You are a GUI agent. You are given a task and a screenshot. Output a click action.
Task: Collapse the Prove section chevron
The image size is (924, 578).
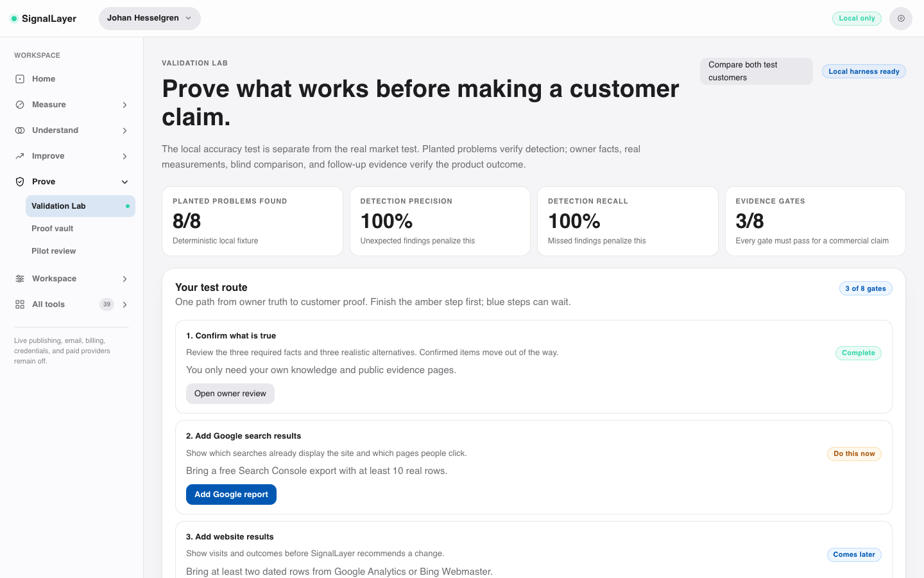point(124,182)
